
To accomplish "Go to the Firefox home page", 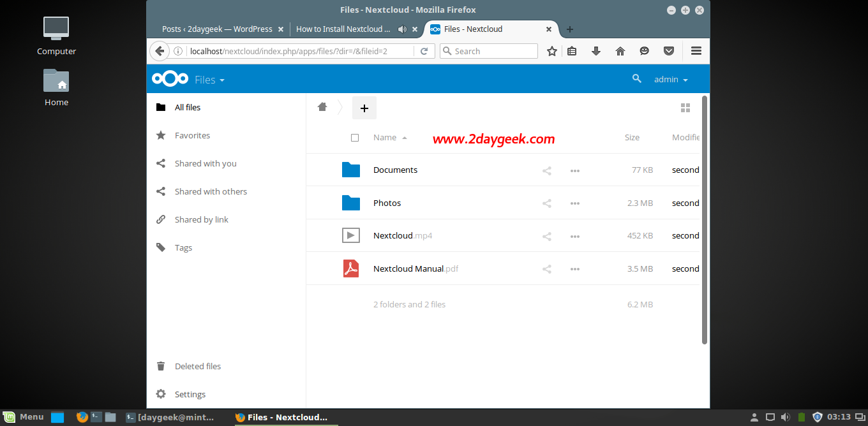I will coord(620,51).
